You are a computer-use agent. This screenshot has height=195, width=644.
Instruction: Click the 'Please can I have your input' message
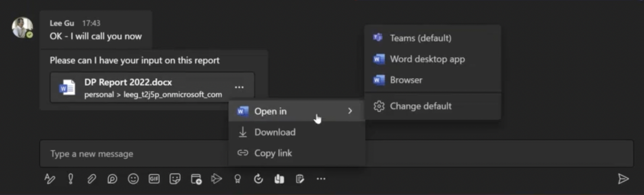[x=135, y=60]
